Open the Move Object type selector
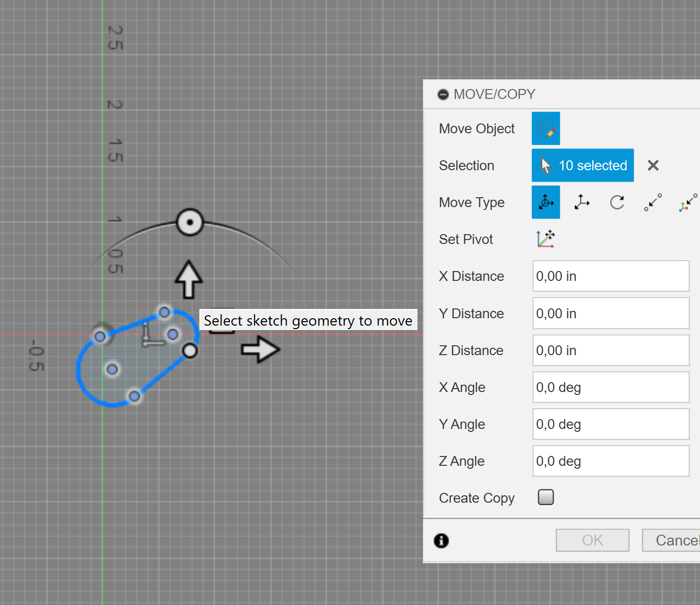Image resolution: width=700 pixels, height=605 pixels. pos(545,128)
